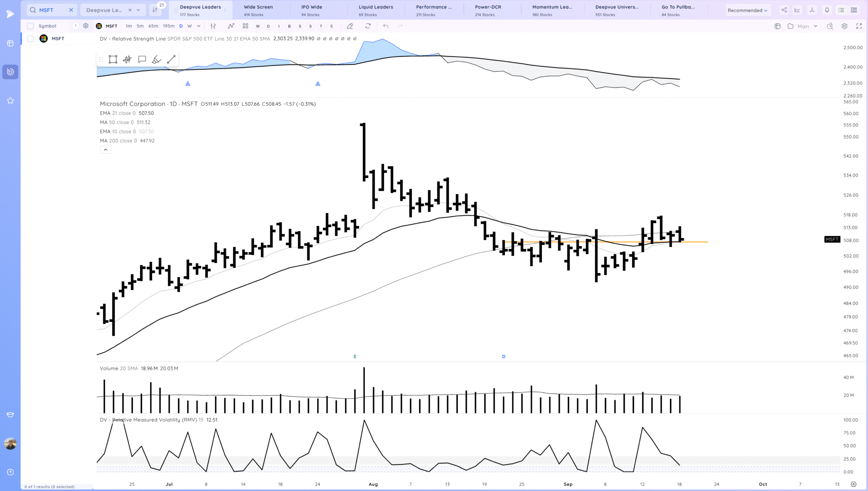Viewport: 868px width, 491px height.
Task: Click the MSFT search input field
Action: (52, 10)
